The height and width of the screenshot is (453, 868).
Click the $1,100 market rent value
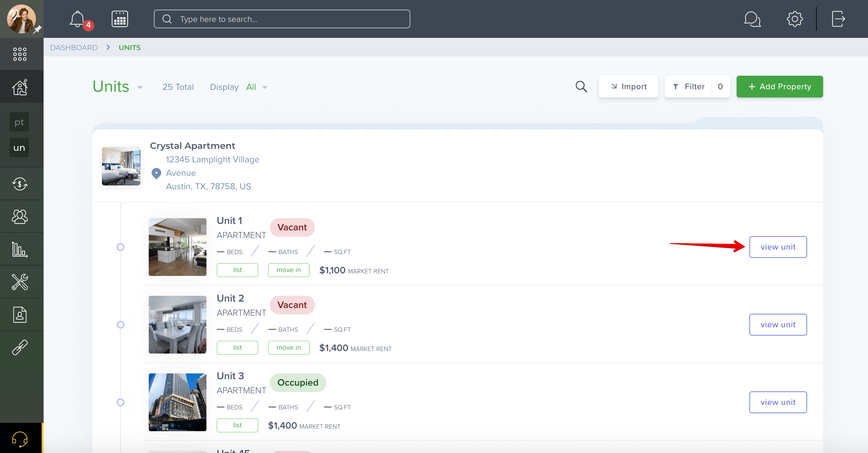point(332,270)
